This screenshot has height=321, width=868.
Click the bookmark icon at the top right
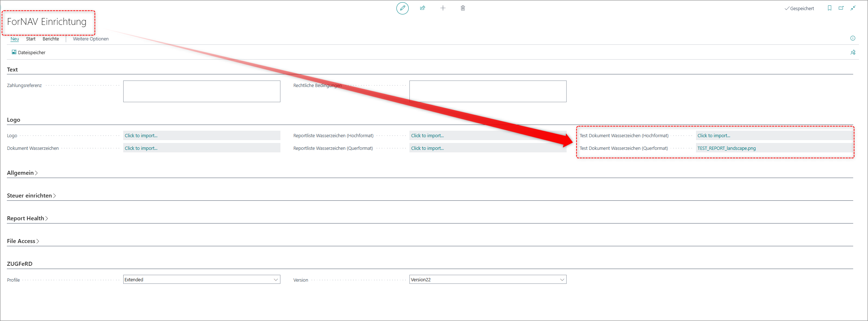829,8
